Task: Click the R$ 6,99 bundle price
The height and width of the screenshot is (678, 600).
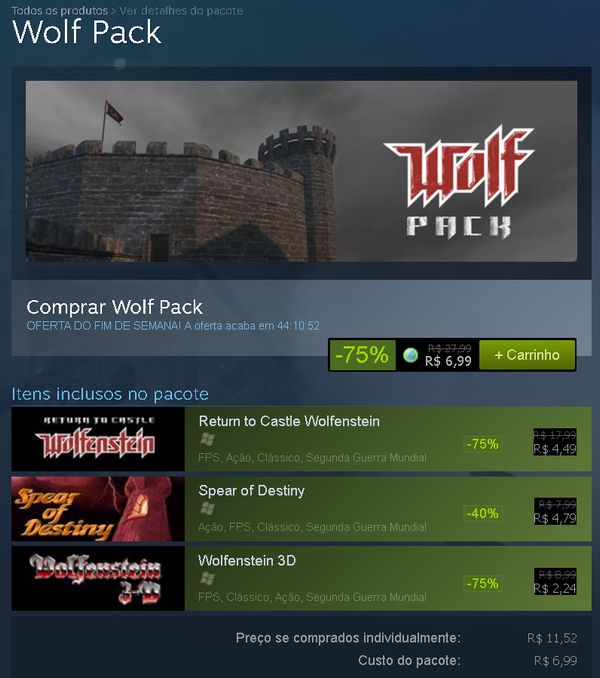Action: (448, 361)
